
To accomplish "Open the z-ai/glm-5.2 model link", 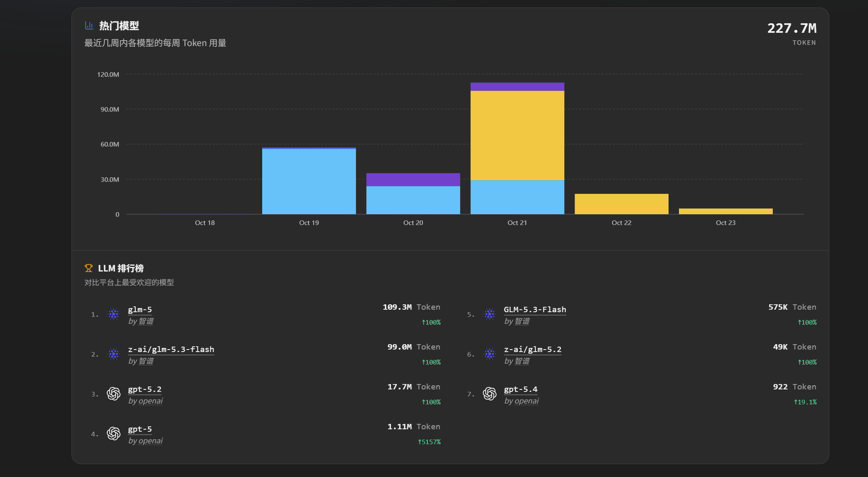I will 533,350.
